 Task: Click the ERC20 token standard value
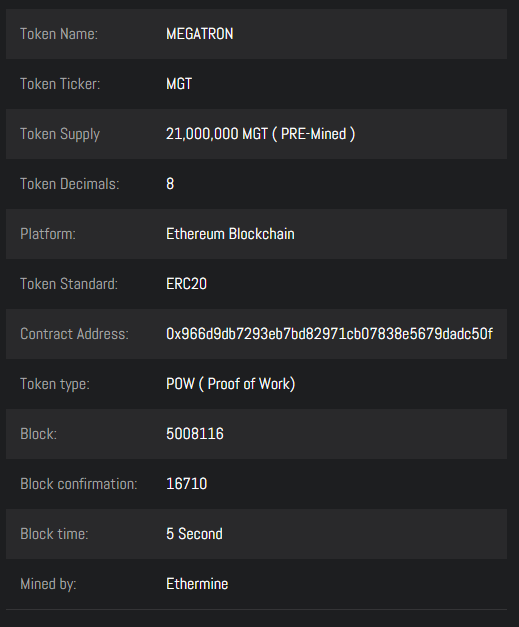pos(186,284)
